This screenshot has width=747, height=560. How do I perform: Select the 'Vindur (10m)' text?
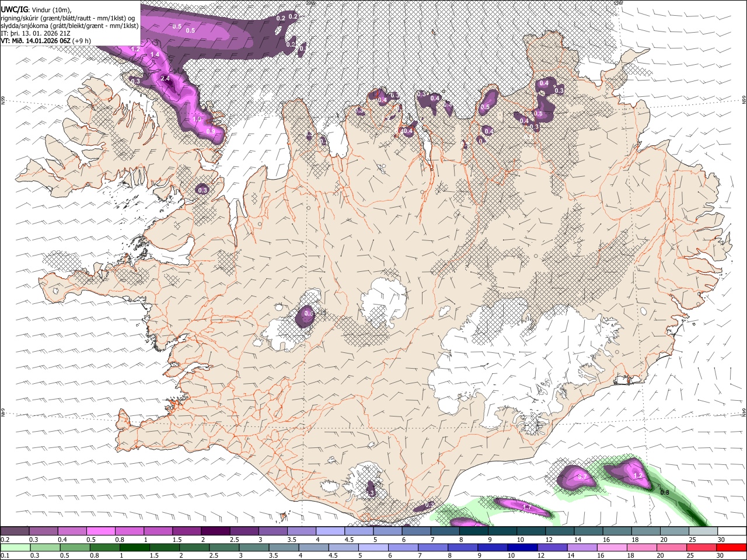pyautogui.click(x=50, y=9)
